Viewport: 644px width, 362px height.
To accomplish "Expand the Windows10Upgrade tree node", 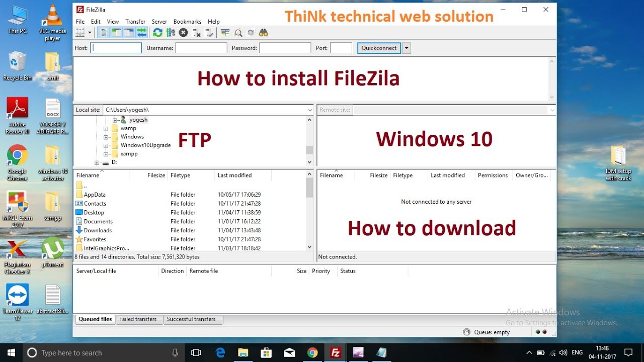I will click(106, 145).
